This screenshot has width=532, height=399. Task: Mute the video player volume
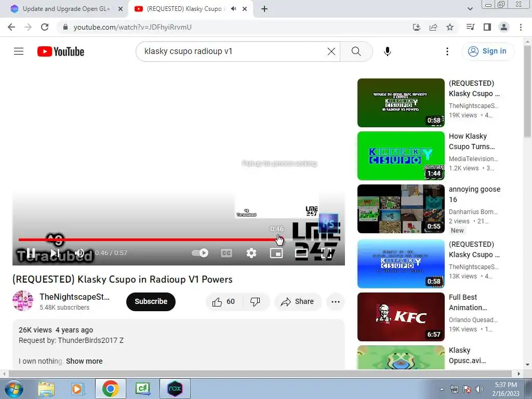(79, 253)
